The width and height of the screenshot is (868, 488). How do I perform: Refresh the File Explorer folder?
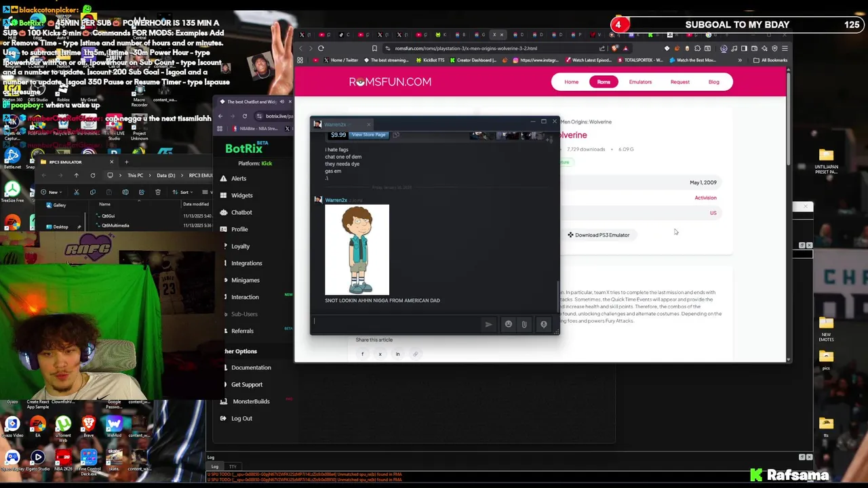[93, 176]
